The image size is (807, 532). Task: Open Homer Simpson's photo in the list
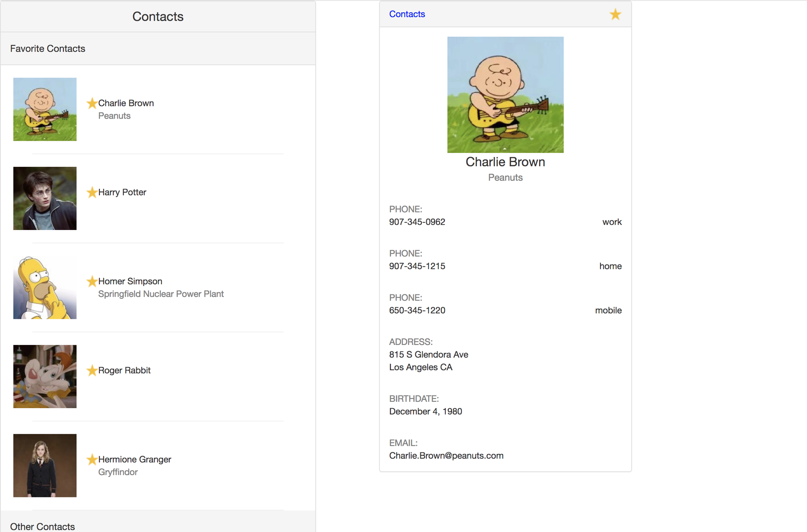click(45, 287)
